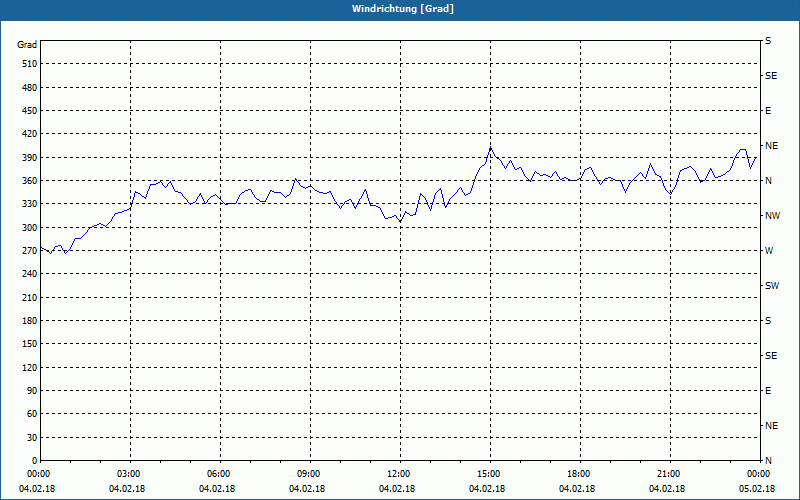Click the 05.02.18 date label
Screen dimensions: 800x500
tap(757, 489)
